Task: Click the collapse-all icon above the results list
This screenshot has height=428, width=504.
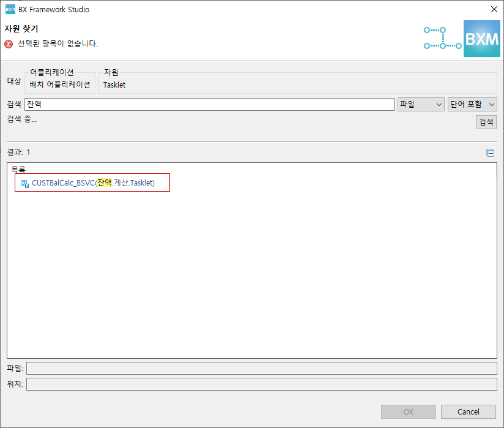Action: pyautogui.click(x=490, y=152)
